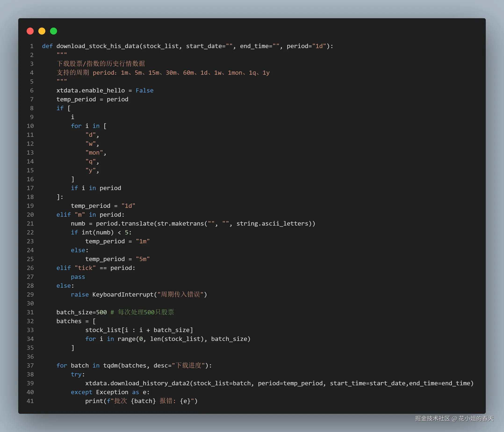Image resolution: width=504 pixels, height=432 pixels.
Task: Click the print call on line 41
Action: pos(94,401)
